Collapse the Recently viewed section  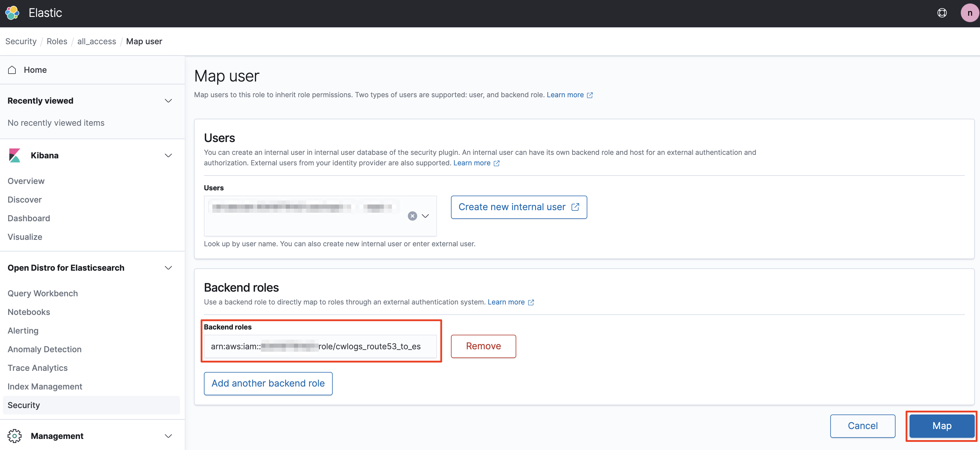(x=168, y=101)
